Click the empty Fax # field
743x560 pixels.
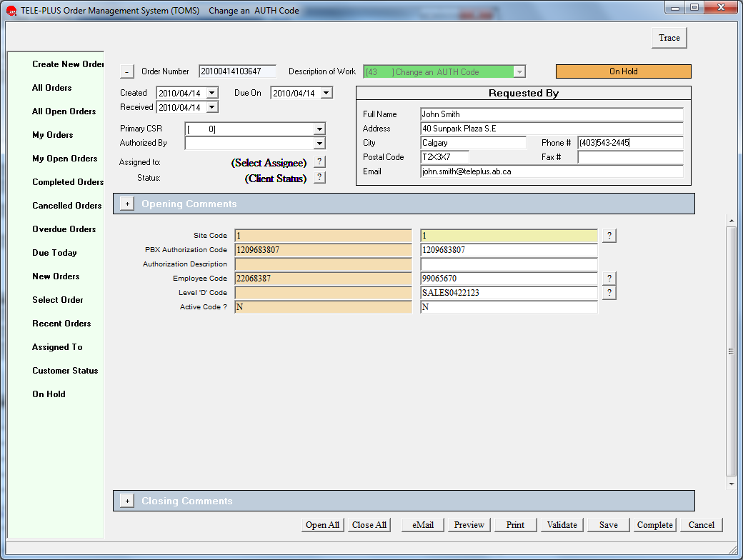631,157
